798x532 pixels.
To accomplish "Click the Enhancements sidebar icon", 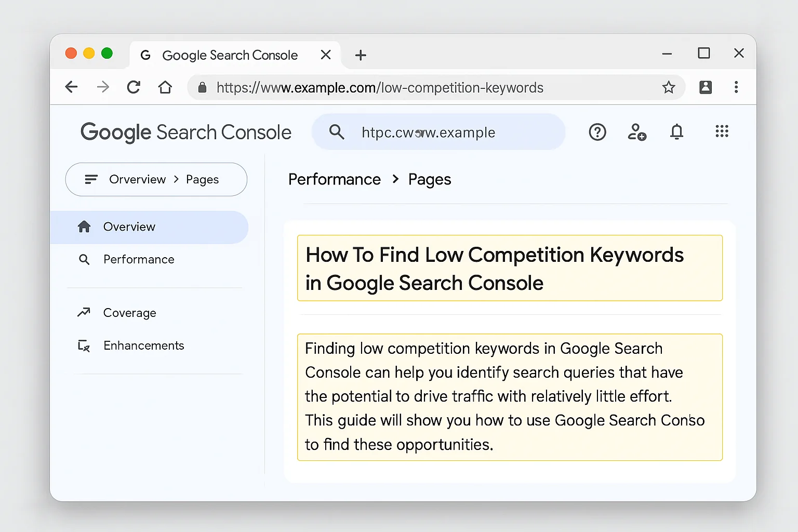I will [x=84, y=345].
